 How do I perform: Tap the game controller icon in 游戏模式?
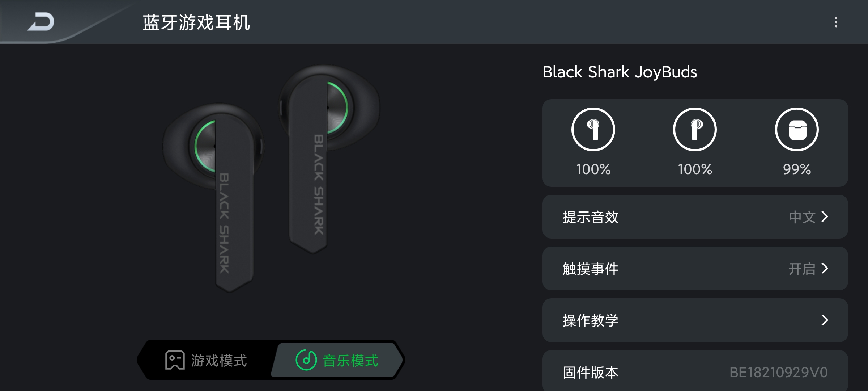pyautogui.click(x=175, y=360)
